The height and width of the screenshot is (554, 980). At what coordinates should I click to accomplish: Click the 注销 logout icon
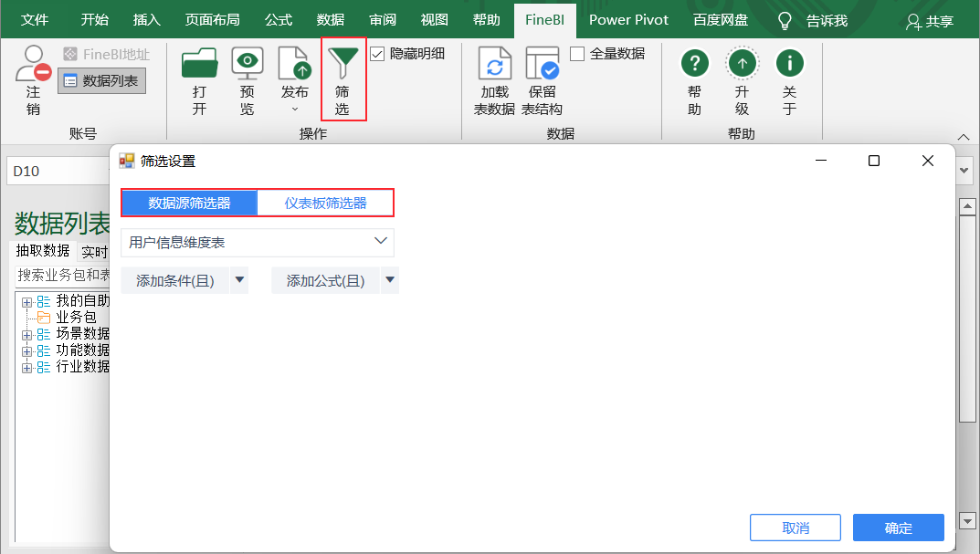pos(33,64)
